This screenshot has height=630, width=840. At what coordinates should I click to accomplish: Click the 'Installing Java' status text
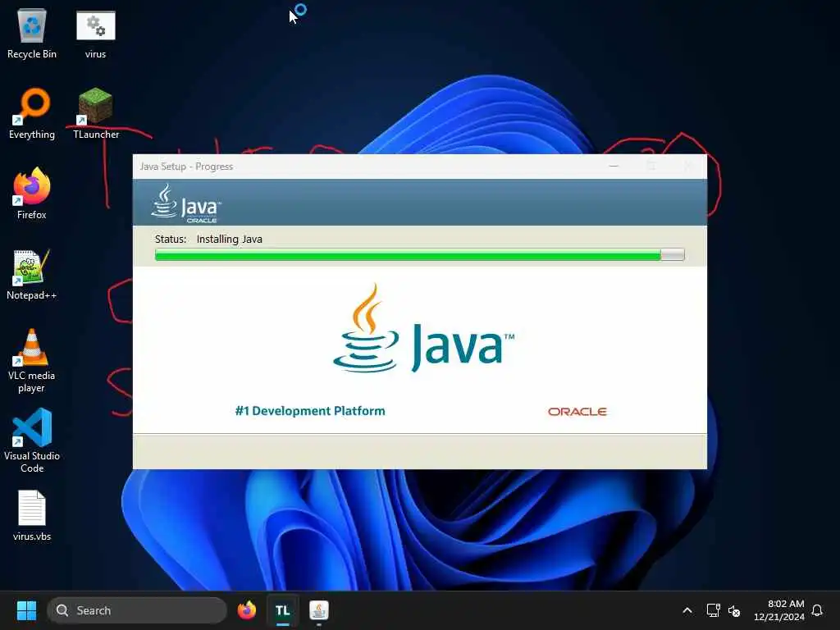[x=230, y=239]
